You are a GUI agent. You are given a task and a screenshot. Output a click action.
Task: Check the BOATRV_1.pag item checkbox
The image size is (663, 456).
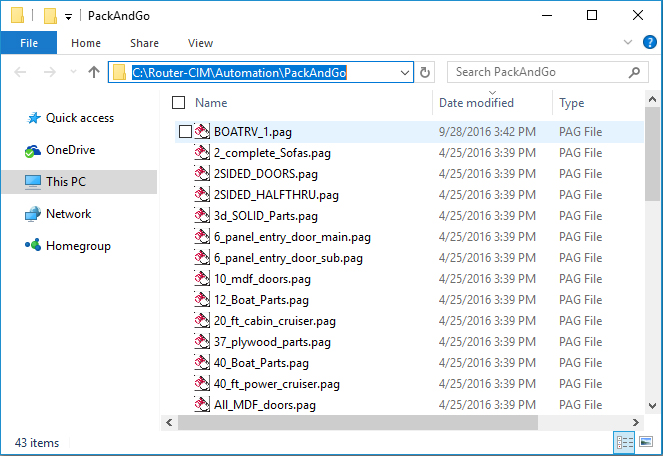(185, 132)
